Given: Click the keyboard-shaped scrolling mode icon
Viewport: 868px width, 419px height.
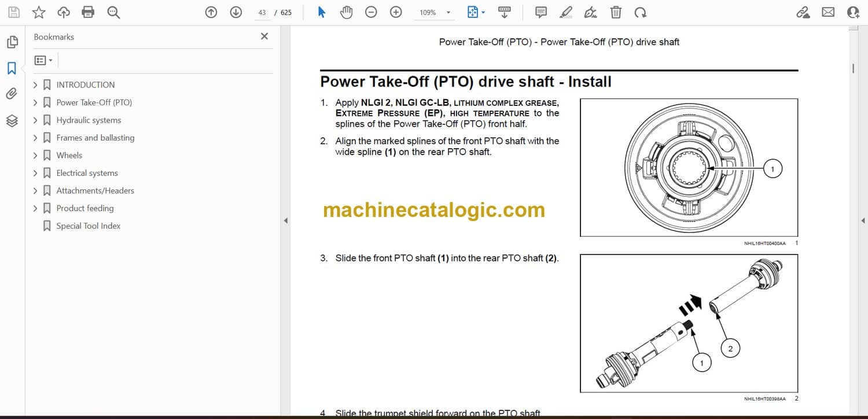Looking at the screenshot, I should 505,12.
